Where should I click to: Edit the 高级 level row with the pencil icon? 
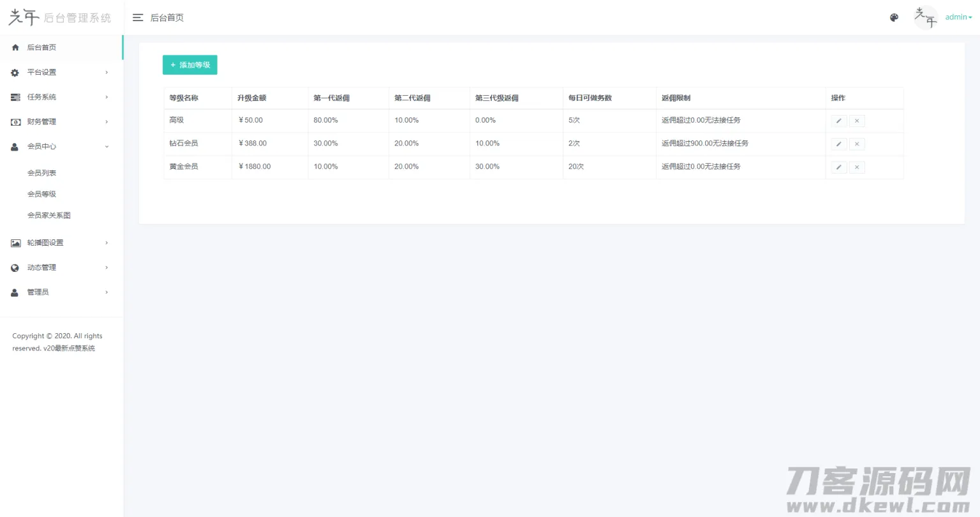[839, 121]
